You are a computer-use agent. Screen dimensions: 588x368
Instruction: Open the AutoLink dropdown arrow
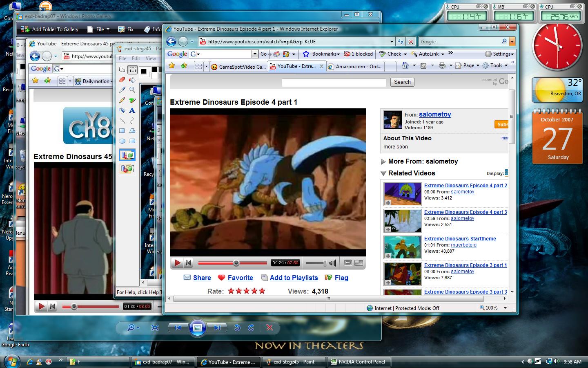(x=443, y=54)
